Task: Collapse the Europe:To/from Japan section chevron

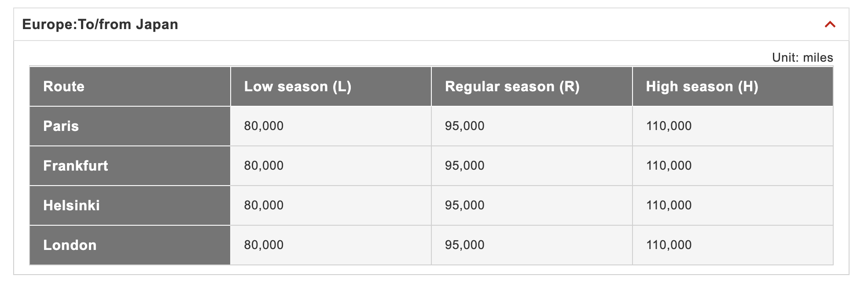Action: 830,25
